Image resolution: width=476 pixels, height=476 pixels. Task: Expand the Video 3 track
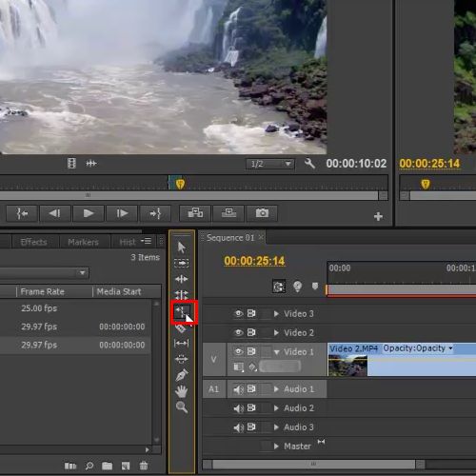coord(276,314)
